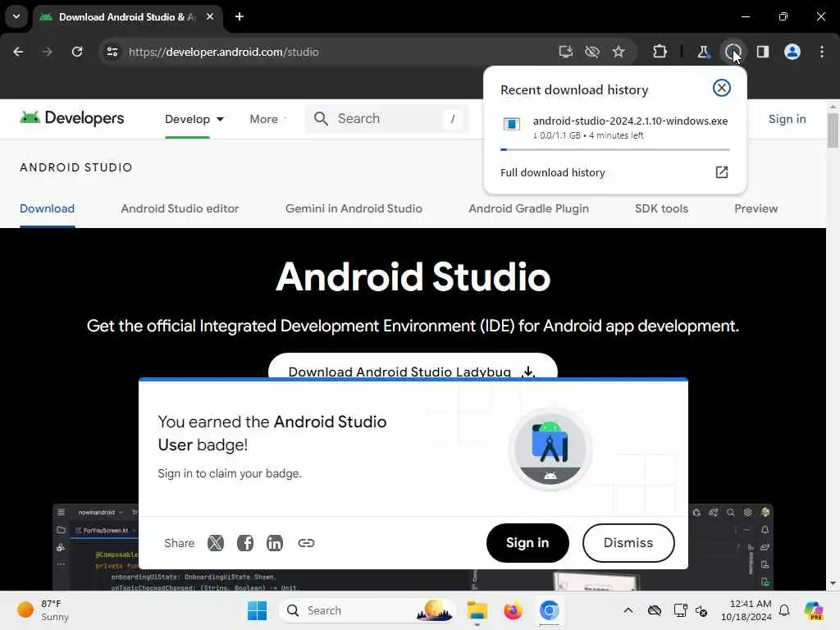Open the weather widget showing 87°F
Image resolution: width=840 pixels, height=630 pixels.
(x=43, y=610)
